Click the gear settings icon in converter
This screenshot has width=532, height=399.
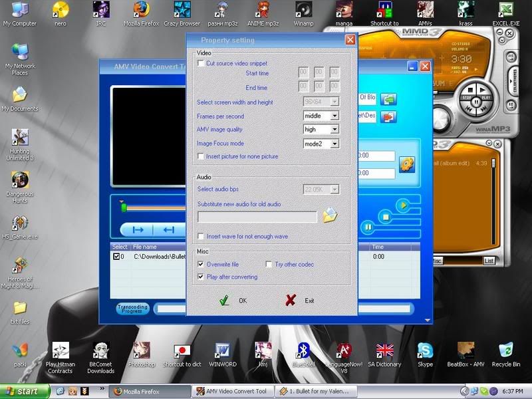tap(406, 164)
